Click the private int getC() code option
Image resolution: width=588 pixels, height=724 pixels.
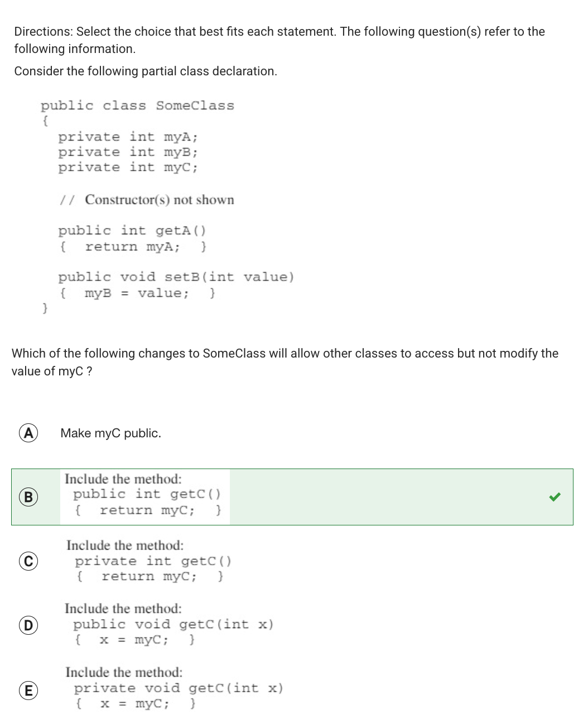click(x=148, y=561)
